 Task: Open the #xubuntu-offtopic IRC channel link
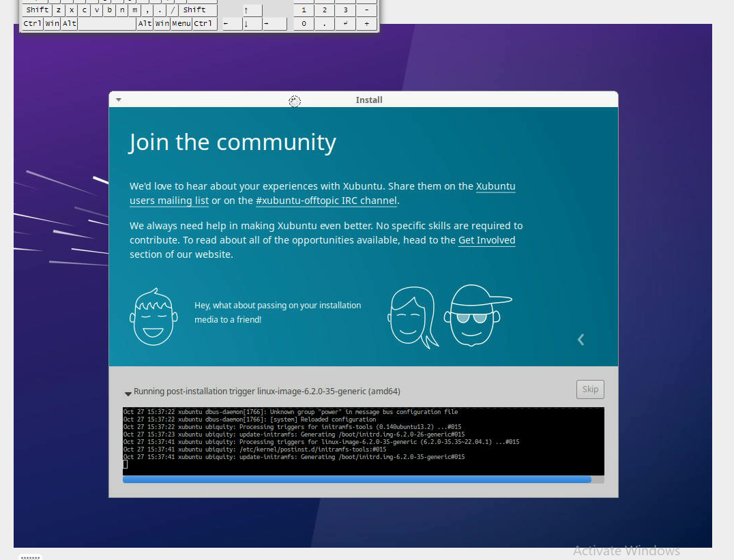326,201
